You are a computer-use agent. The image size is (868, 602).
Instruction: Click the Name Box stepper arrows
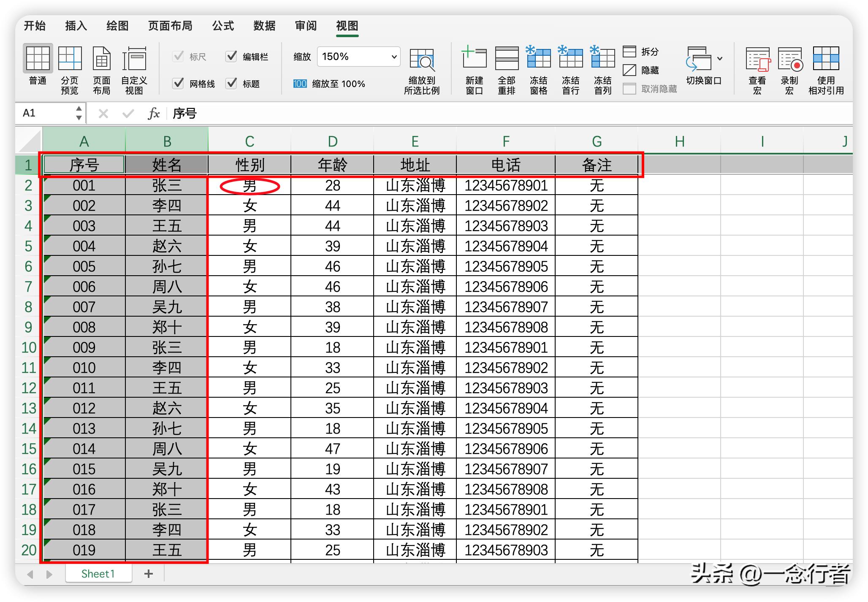pos(79,113)
